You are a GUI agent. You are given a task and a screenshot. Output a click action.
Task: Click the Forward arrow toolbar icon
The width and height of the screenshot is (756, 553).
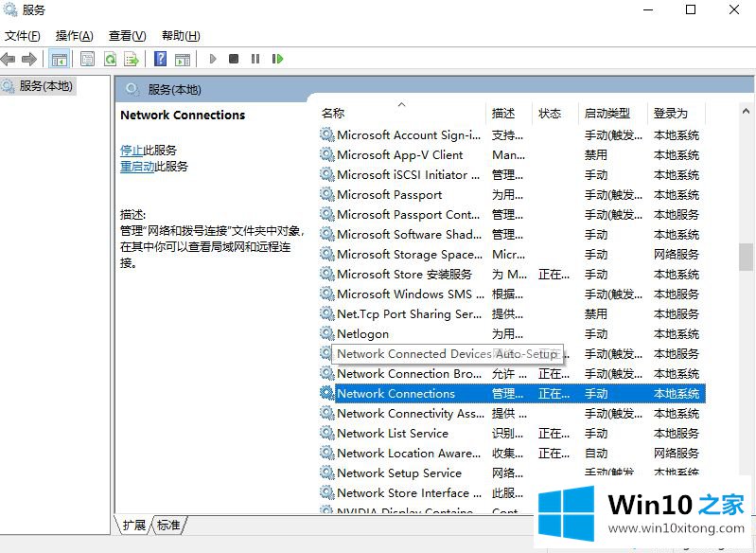tap(29, 59)
